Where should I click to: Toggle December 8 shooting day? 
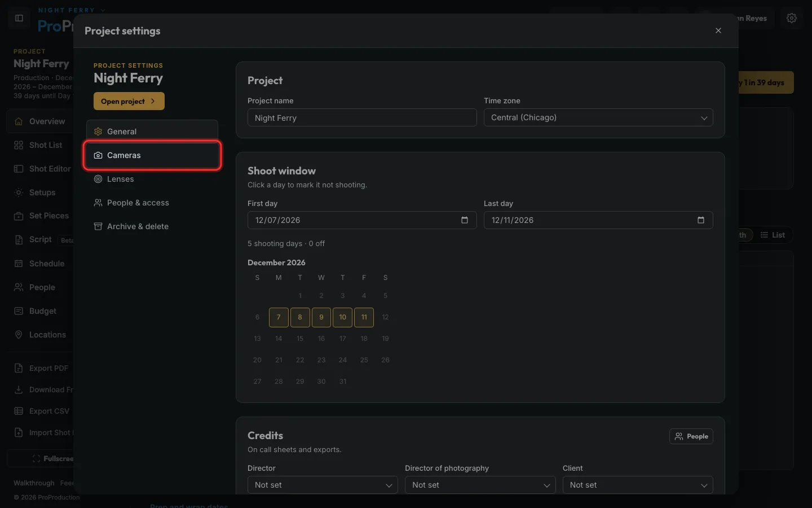[300, 317]
